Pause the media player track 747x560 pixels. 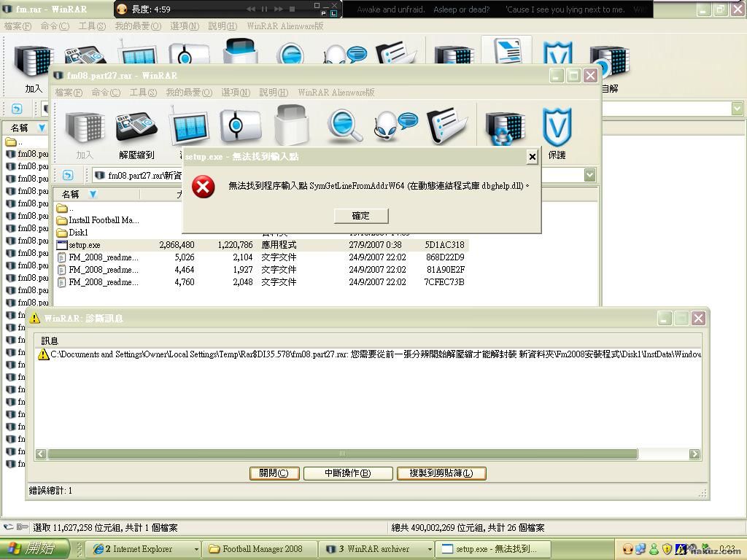(x=264, y=9)
